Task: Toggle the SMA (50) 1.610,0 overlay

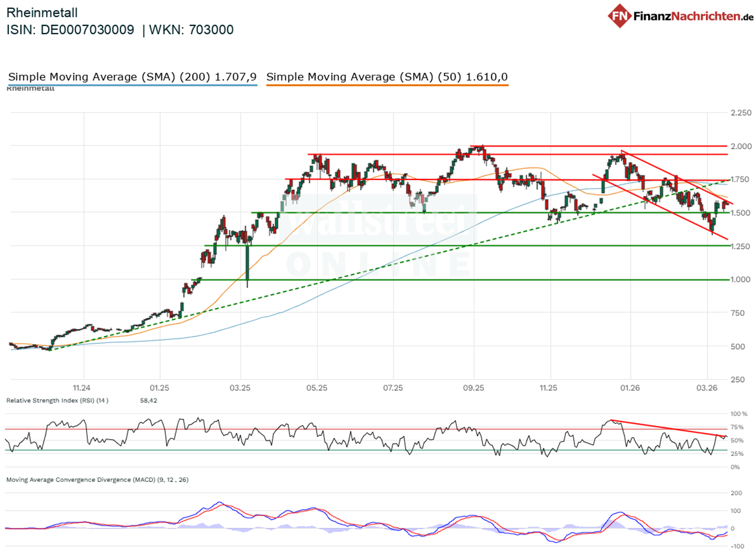Action: [x=388, y=76]
